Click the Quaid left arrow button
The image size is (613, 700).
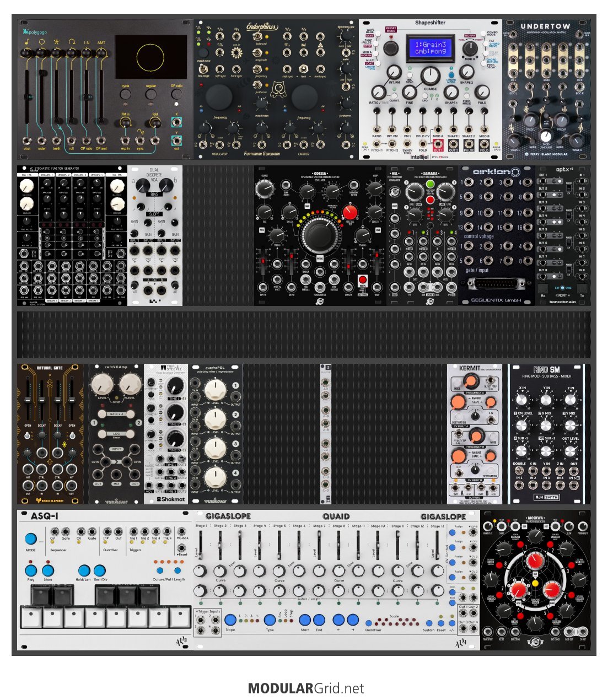338,620
